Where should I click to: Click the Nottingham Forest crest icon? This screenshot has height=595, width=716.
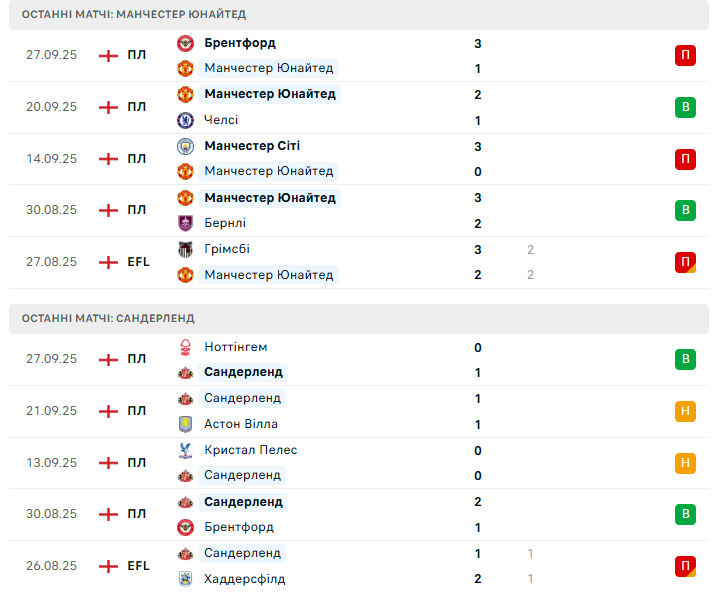pyautogui.click(x=185, y=347)
